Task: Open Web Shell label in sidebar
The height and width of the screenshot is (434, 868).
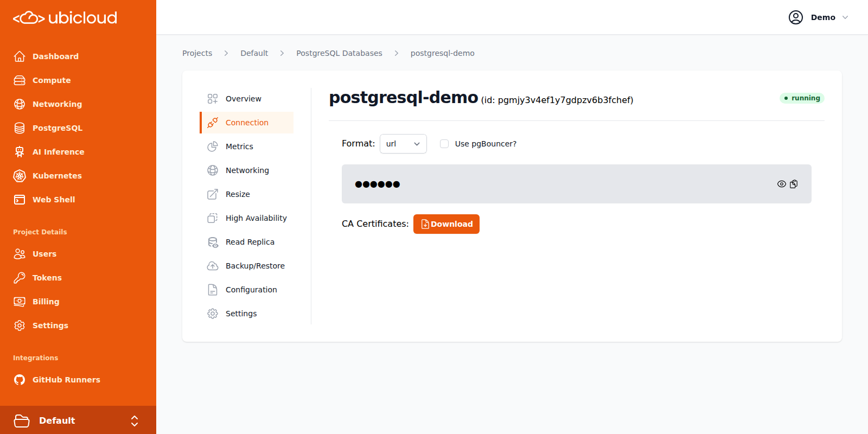Action: [54, 200]
